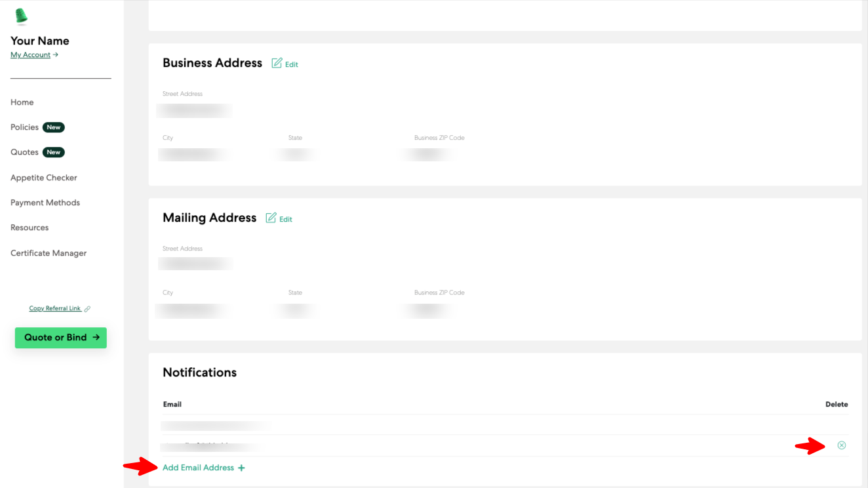Click the pencil edit icon beside Business Address
868x488 pixels.
[277, 63]
